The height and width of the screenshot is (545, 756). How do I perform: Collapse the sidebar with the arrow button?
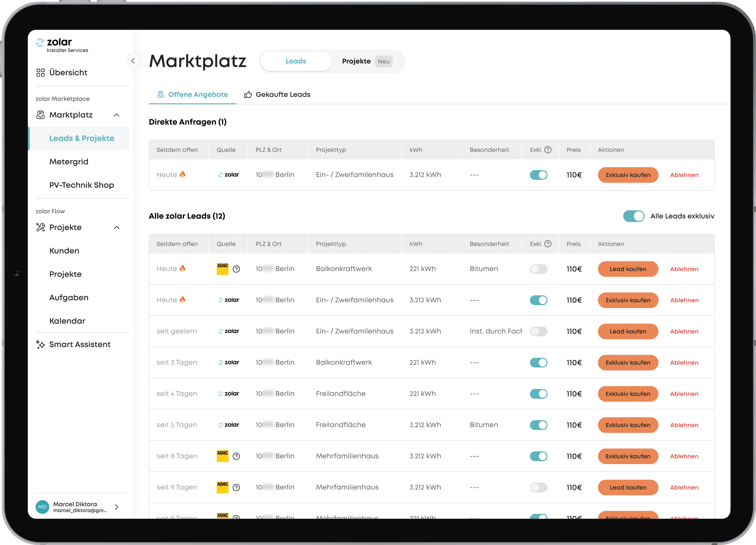133,61
